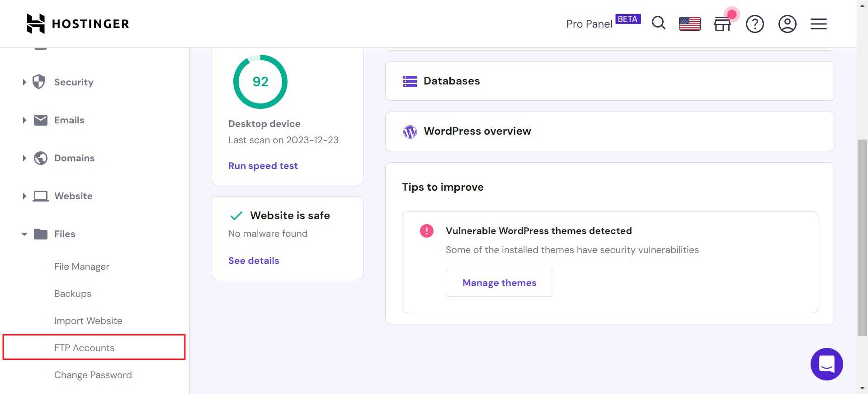The image size is (868, 394).
Task: Click the Emails envelope icon
Action: [x=41, y=120]
